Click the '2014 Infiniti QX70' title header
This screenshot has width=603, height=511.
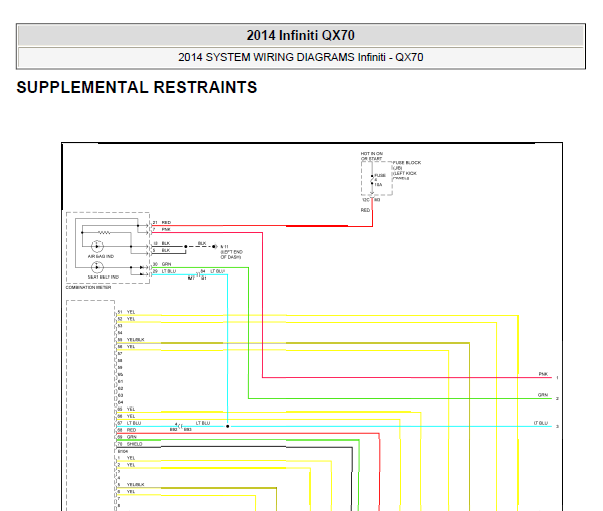[x=300, y=35]
